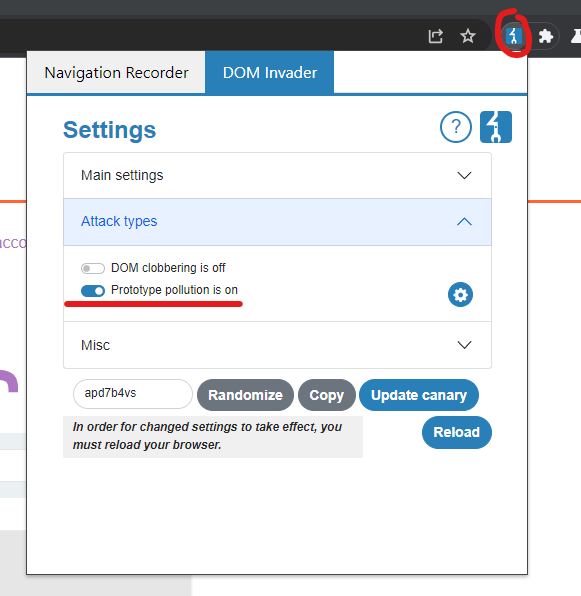Switch to the Navigation Recorder tab
This screenshot has width=581, height=596.
pos(116,72)
